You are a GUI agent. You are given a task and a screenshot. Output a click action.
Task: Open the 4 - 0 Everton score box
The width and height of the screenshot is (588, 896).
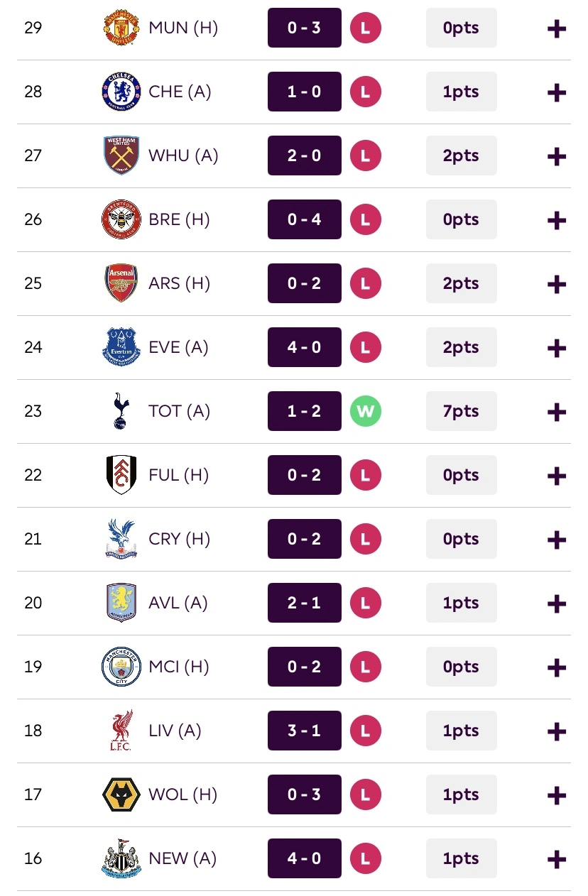(x=304, y=347)
